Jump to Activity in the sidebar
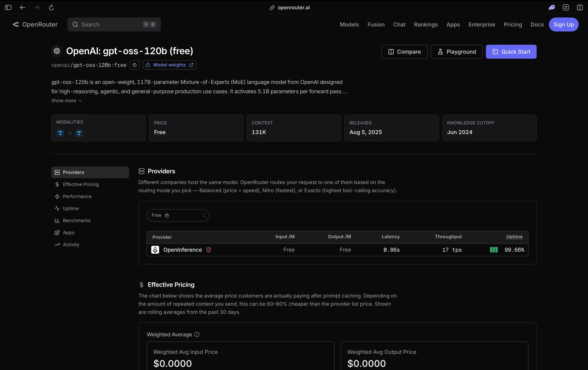This screenshot has height=370, width=588. [90, 244]
